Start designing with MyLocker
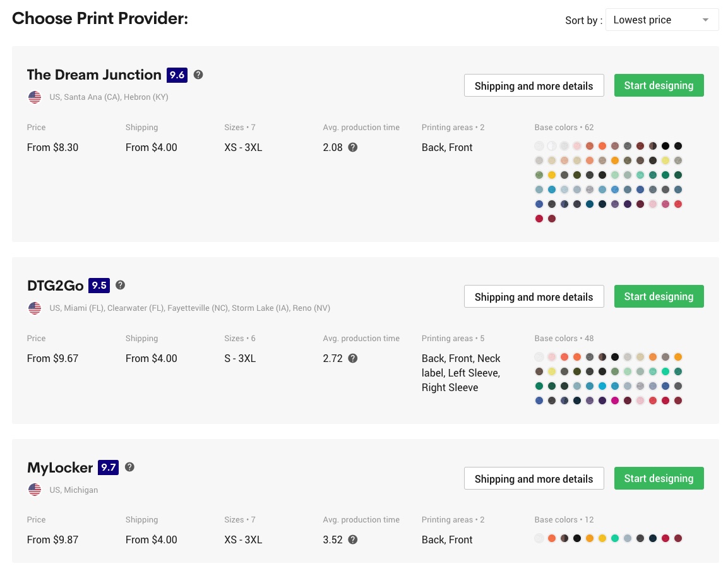Image resolution: width=728 pixels, height=573 pixels. 659,478
